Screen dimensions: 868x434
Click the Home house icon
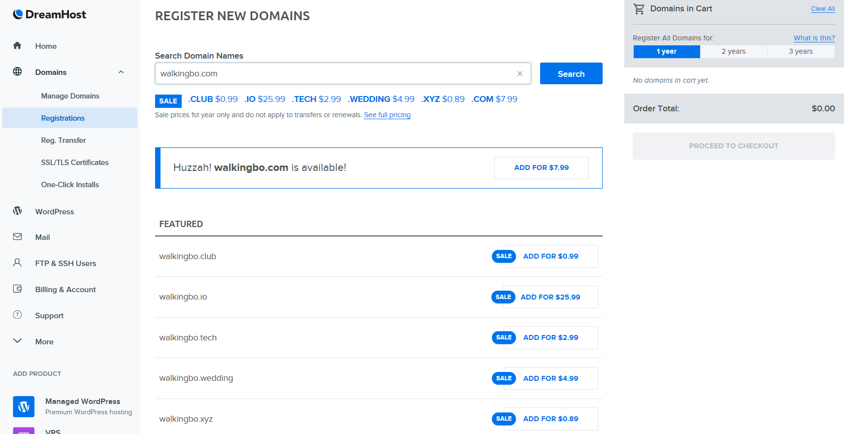(17, 45)
